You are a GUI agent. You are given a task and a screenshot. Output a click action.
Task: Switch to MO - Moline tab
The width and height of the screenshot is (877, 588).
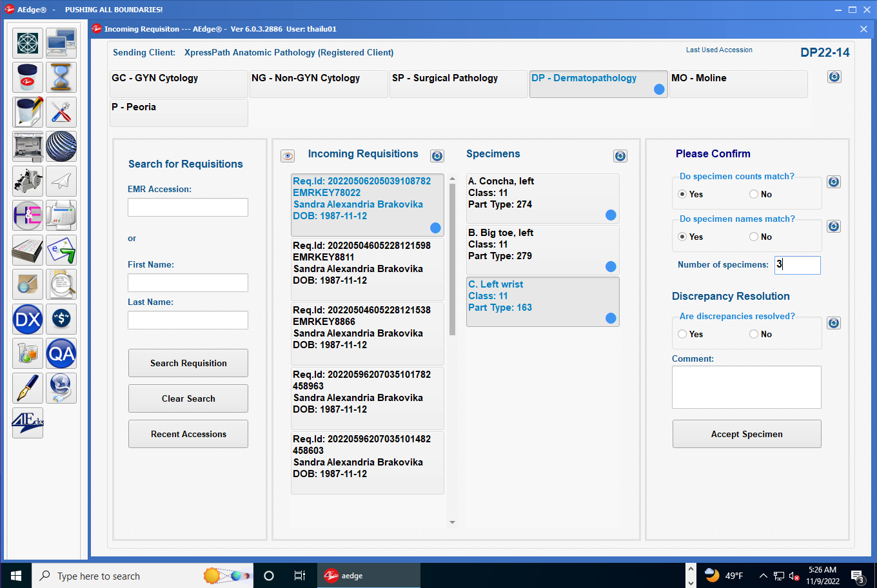point(738,84)
